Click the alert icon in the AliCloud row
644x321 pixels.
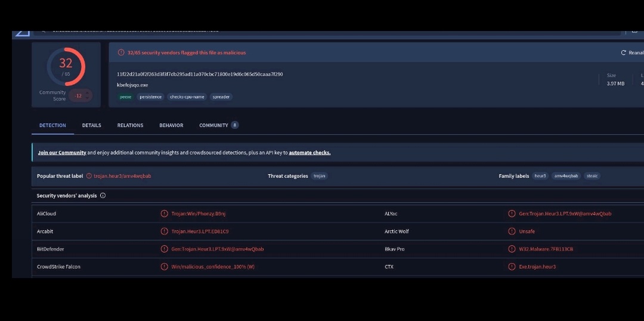click(x=165, y=214)
